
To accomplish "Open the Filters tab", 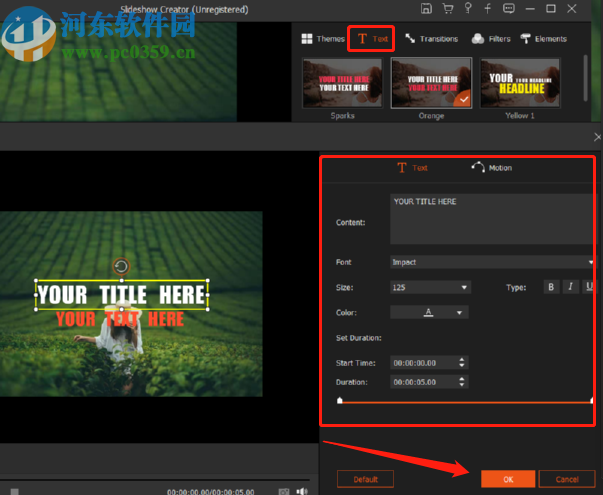I will (x=491, y=39).
